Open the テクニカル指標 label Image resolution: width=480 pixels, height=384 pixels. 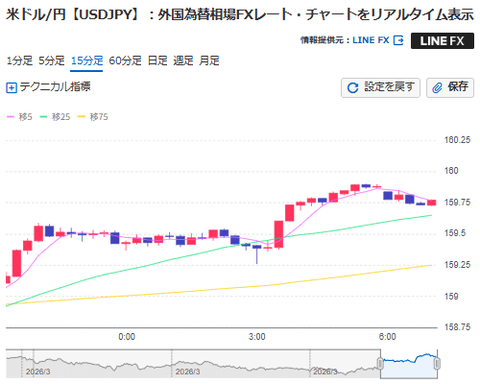[55, 87]
